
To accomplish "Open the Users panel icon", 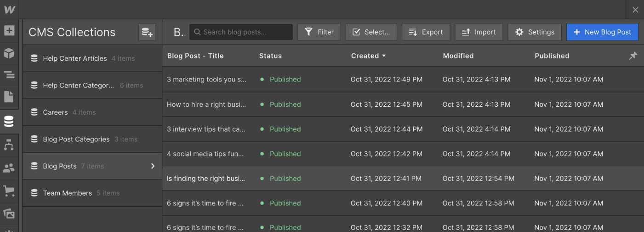I will point(9,168).
